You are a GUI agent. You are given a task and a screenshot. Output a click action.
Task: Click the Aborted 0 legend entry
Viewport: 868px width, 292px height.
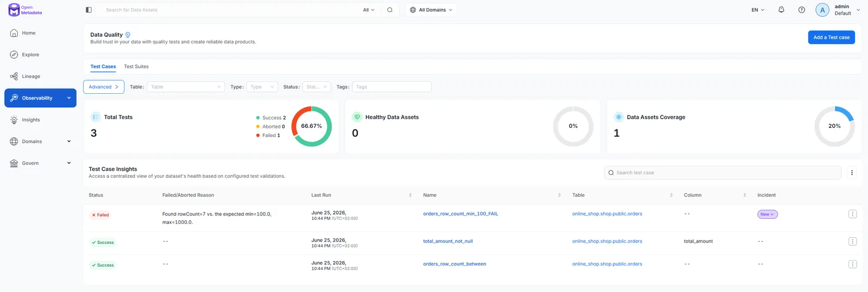(x=270, y=127)
